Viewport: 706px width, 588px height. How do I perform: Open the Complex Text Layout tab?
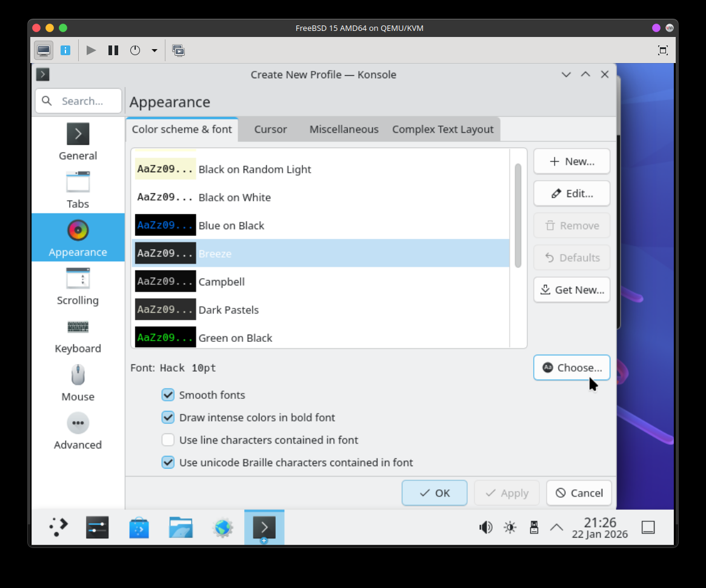[x=442, y=129]
